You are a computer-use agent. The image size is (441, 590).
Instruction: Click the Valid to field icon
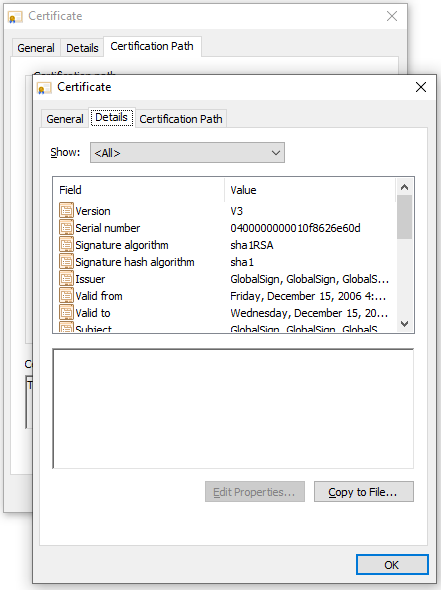pyautogui.click(x=66, y=312)
